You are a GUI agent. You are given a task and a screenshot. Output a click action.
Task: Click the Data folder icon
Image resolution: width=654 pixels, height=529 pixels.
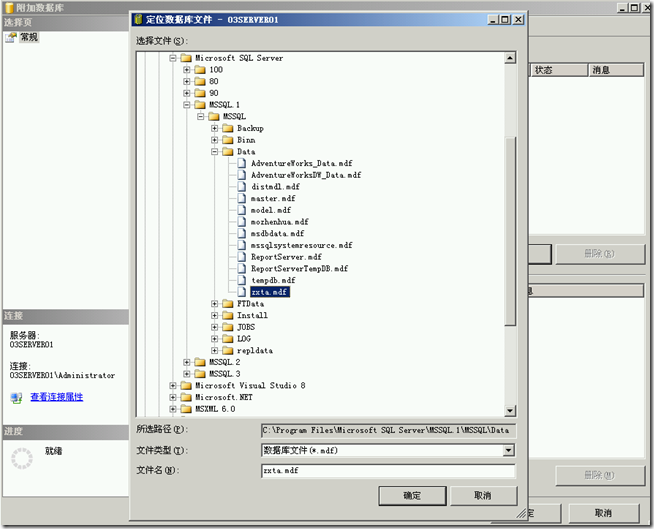click(228, 152)
